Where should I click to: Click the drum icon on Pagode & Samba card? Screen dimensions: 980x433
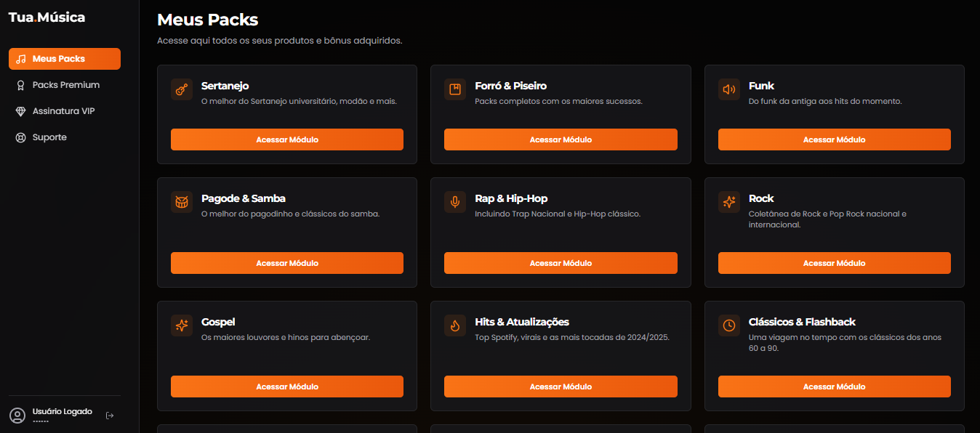click(x=181, y=202)
